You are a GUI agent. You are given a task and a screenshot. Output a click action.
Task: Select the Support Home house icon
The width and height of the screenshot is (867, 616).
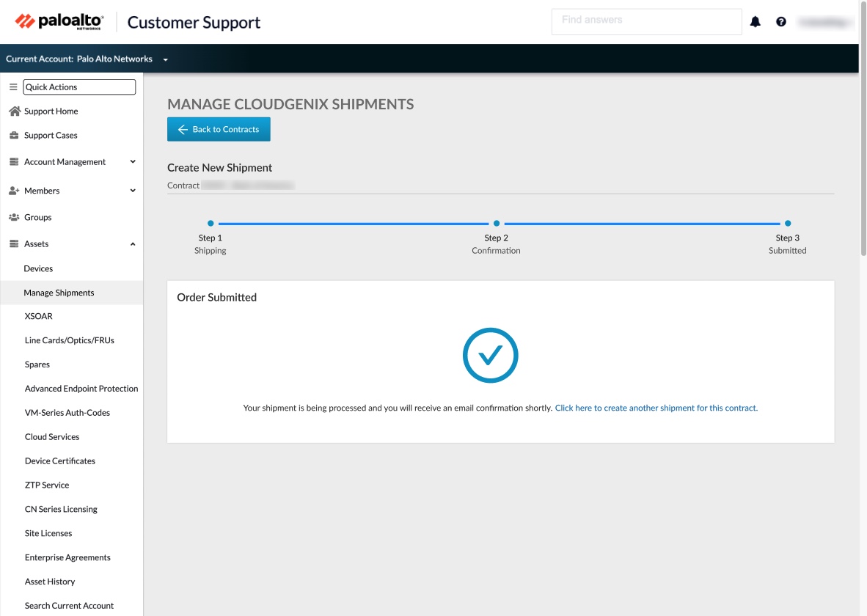[x=14, y=111]
